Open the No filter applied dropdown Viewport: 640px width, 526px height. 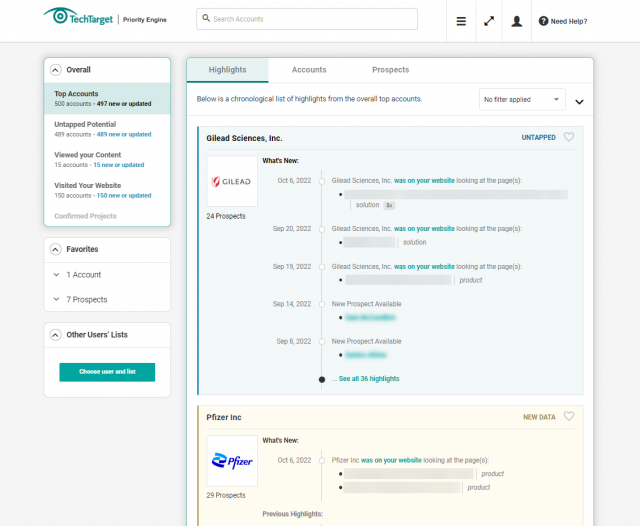[x=522, y=100]
